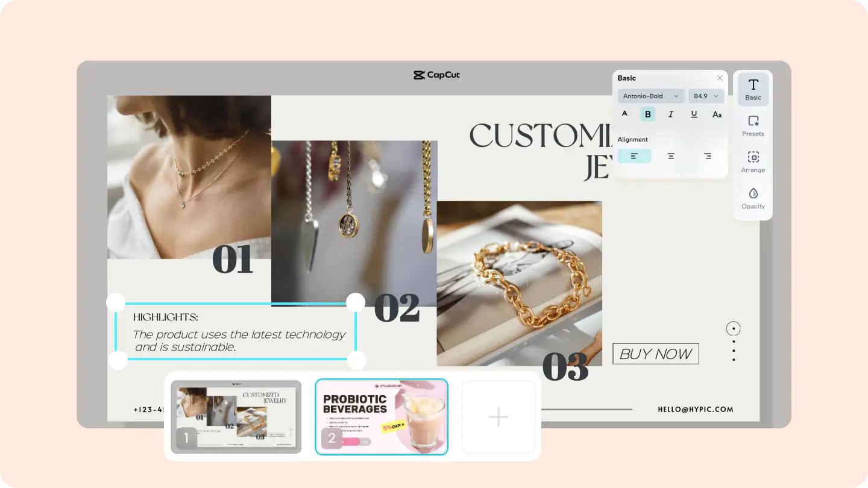Select the large 01 number on canvas

point(233,260)
